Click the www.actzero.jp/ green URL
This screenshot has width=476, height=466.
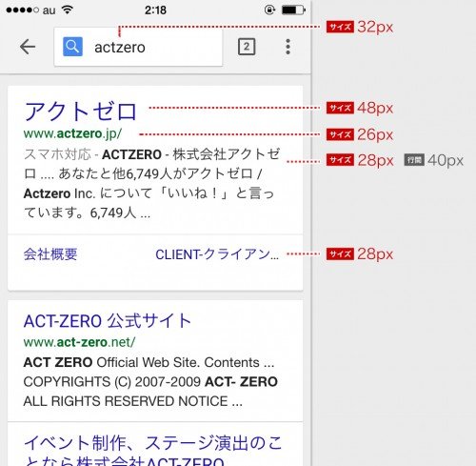tap(72, 133)
